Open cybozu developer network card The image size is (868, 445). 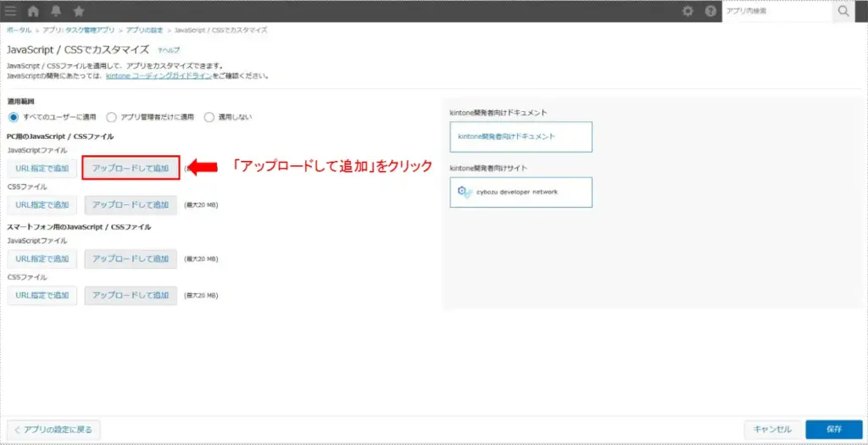click(x=521, y=192)
